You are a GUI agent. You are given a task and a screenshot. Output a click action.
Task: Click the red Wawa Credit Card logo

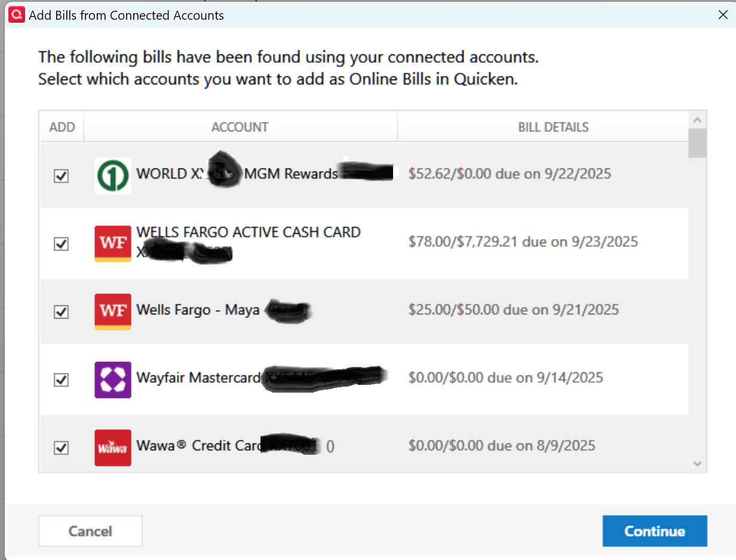(113, 448)
